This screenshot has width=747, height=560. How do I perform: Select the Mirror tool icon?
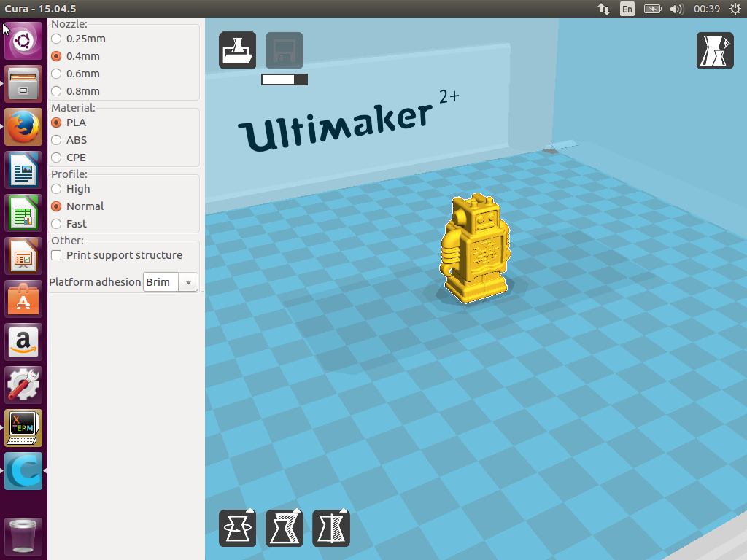(x=330, y=528)
